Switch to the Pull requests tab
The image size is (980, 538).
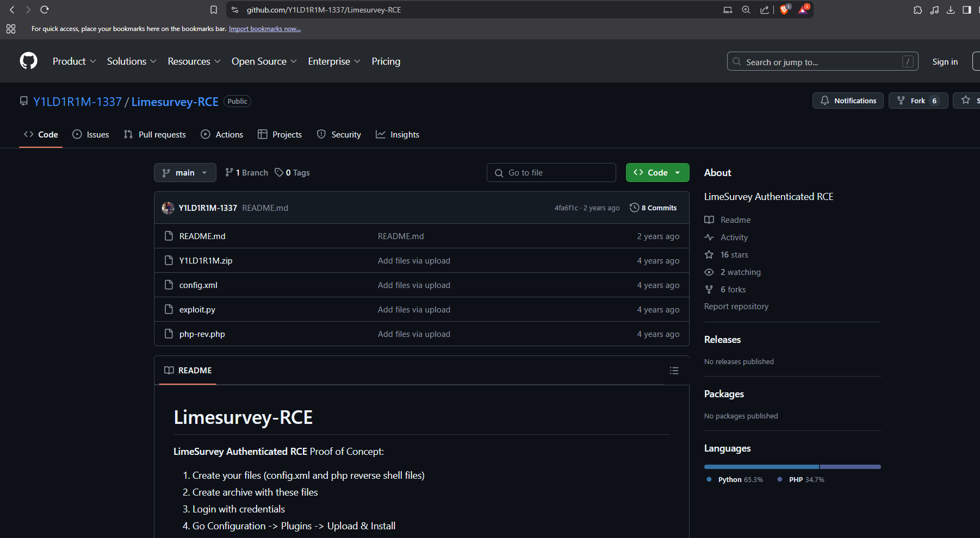point(155,134)
